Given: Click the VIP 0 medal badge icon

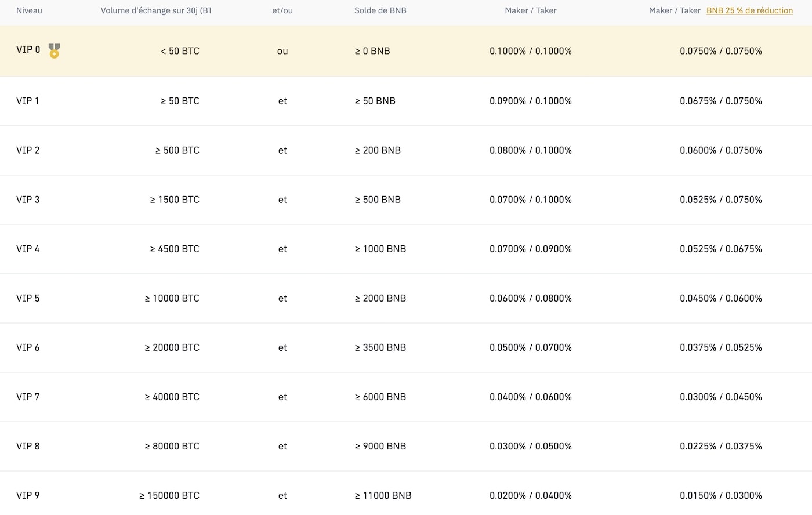Looking at the screenshot, I should pyautogui.click(x=54, y=50).
